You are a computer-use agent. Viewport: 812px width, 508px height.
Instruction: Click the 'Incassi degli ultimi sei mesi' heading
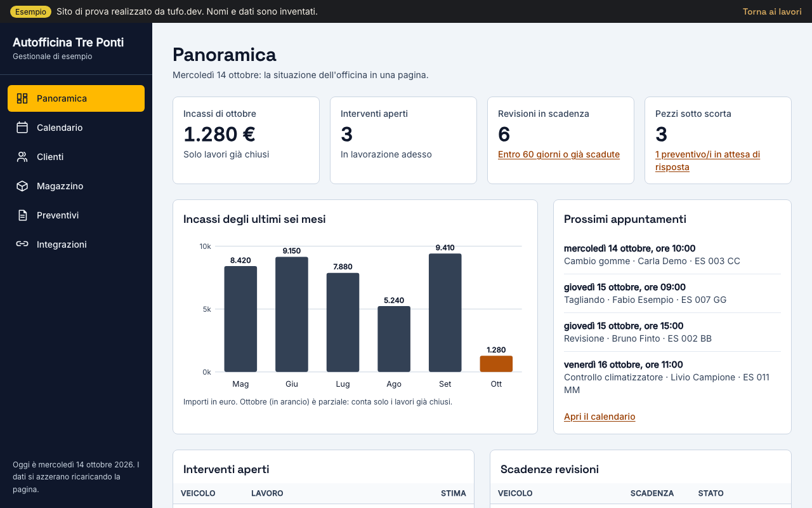[254, 219]
